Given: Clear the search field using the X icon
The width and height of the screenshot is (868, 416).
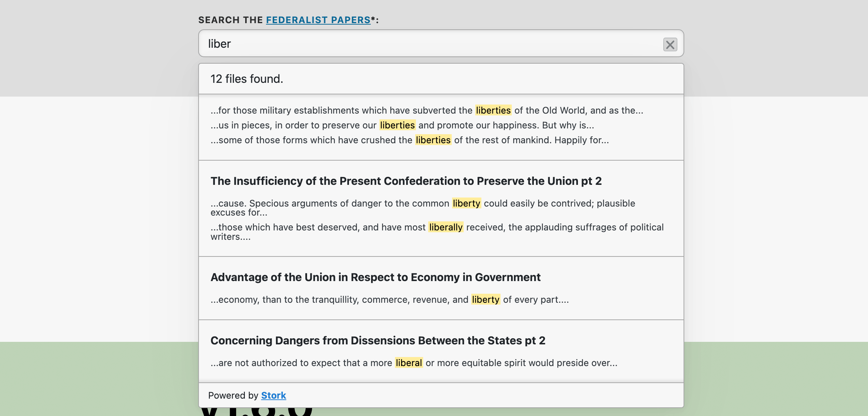Looking at the screenshot, I should 670,44.
